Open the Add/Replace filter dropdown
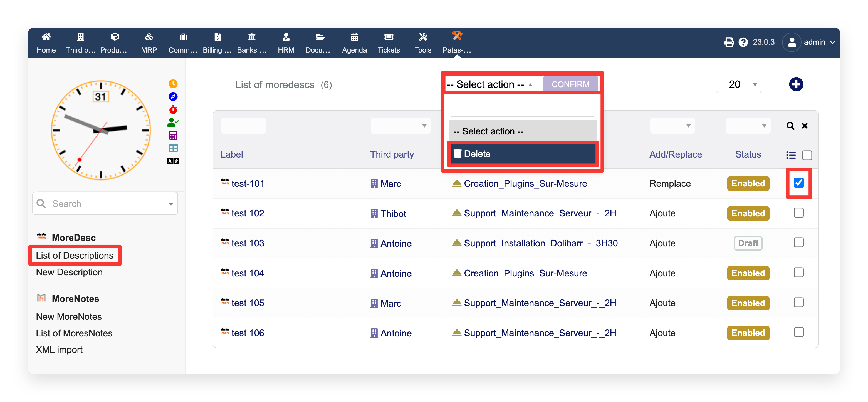The height and width of the screenshot is (402, 868). pyautogui.click(x=672, y=126)
